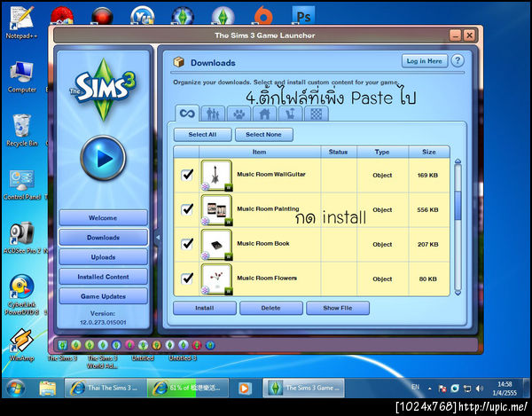Viewport: 532px width, 416px height.
Task: Switch to the 61% download taskbar item
Action: click(188, 388)
